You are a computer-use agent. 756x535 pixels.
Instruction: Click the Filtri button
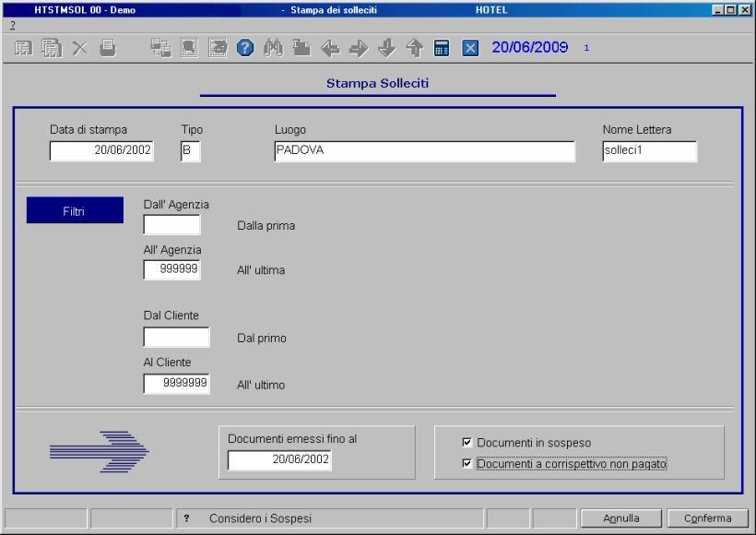[x=75, y=211]
